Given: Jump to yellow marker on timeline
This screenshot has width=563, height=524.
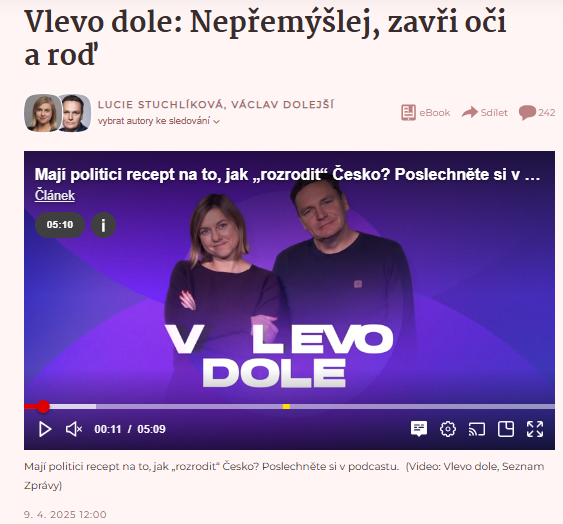Looking at the screenshot, I should 286,407.
